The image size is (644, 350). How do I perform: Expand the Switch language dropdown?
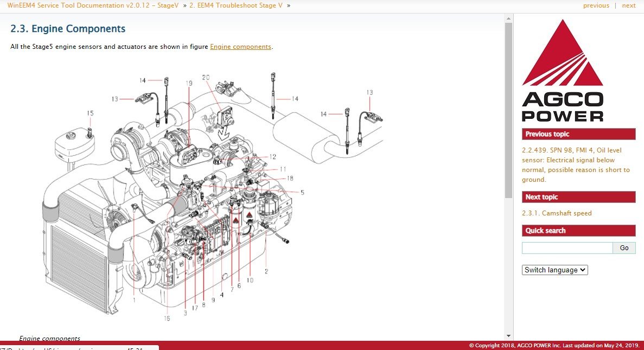554,270
